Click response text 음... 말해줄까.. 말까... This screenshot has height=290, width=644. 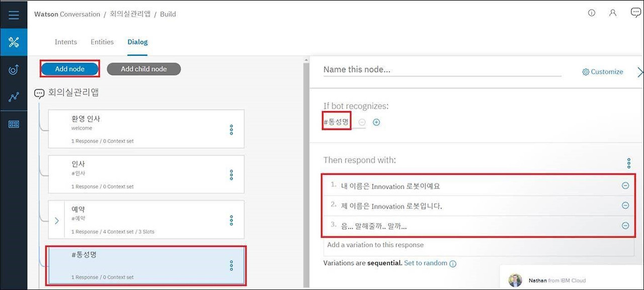point(374,226)
